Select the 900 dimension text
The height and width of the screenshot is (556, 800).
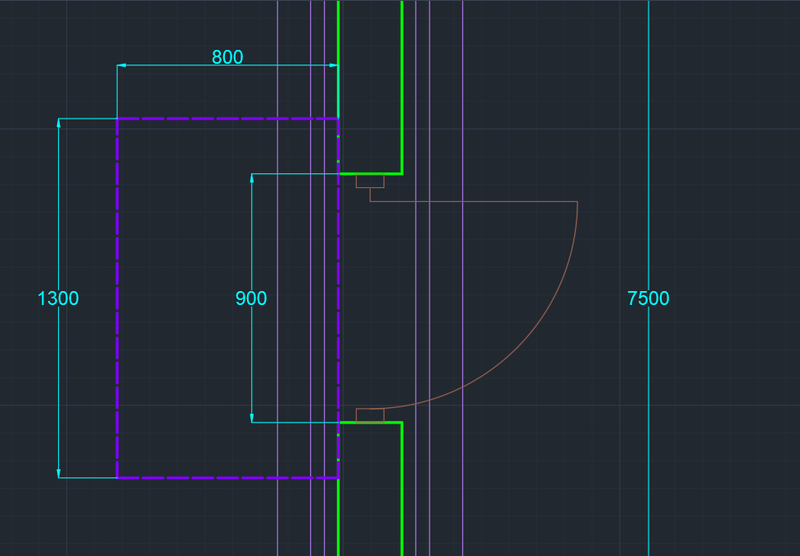[x=251, y=298]
